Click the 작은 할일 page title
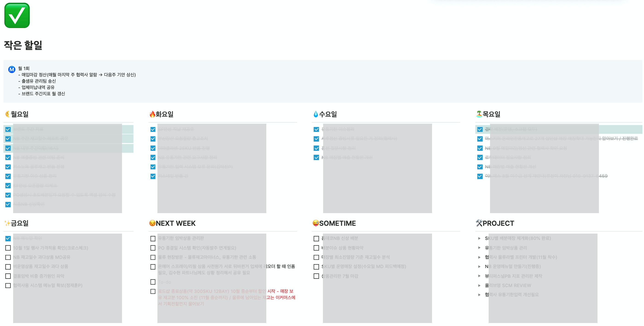 [23, 45]
